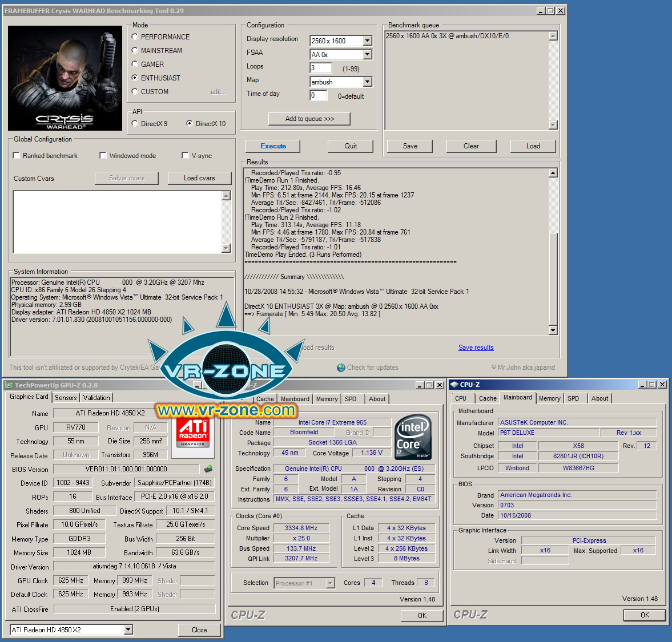This screenshot has width=672, height=642.
Task: Click OK in the middle CPU-Z window
Action: 422,615
